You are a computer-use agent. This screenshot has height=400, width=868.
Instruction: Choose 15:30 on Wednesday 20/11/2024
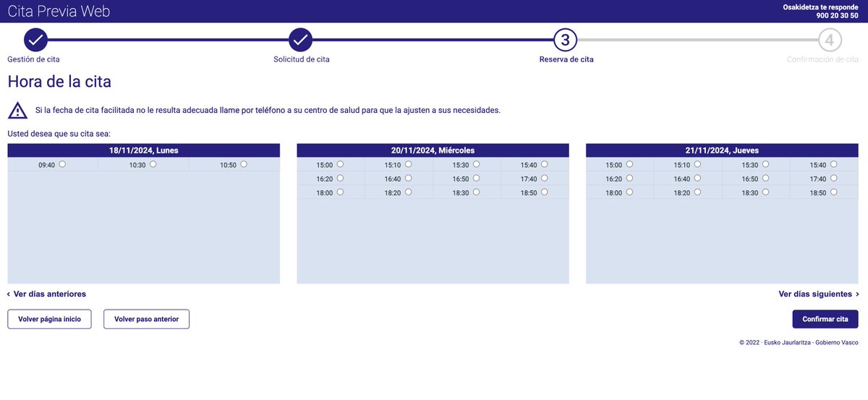tap(476, 164)
